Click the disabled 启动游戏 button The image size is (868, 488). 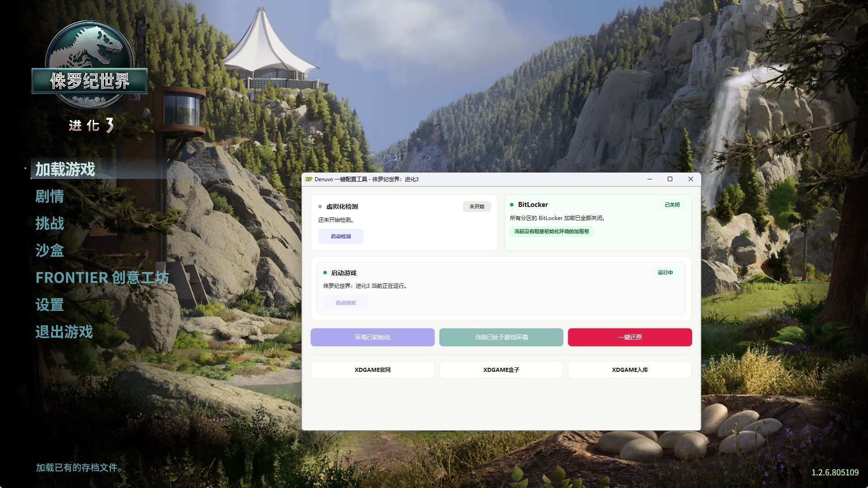[x=345, y=303]
